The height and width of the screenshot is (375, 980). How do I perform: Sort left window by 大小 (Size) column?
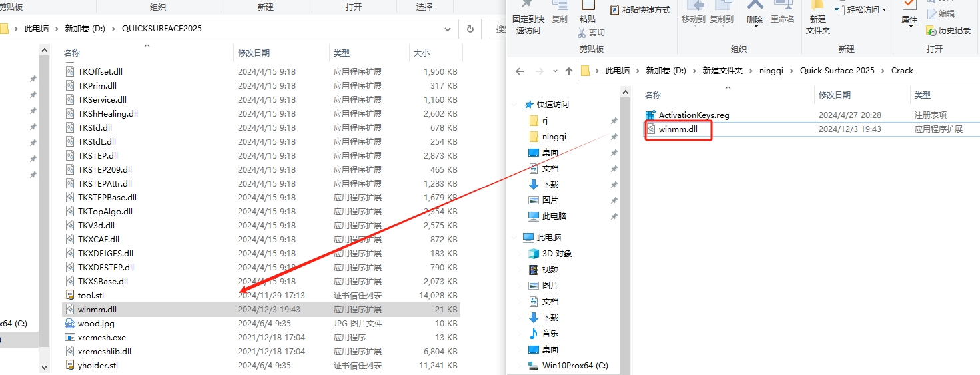point(436,53)
